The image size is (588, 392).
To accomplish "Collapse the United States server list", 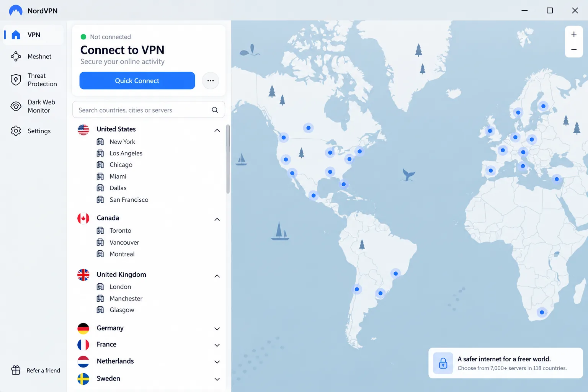I will [x=217, y=130].
